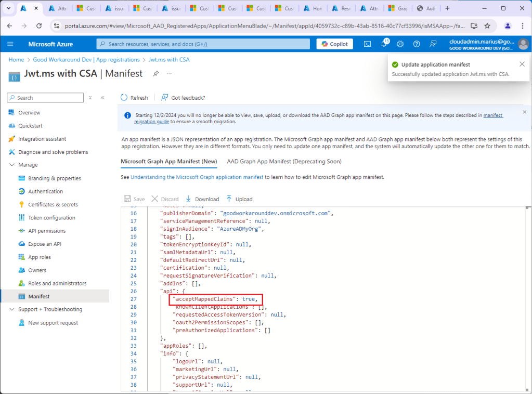
Task: Click the Copilot button
Action: 334,44
